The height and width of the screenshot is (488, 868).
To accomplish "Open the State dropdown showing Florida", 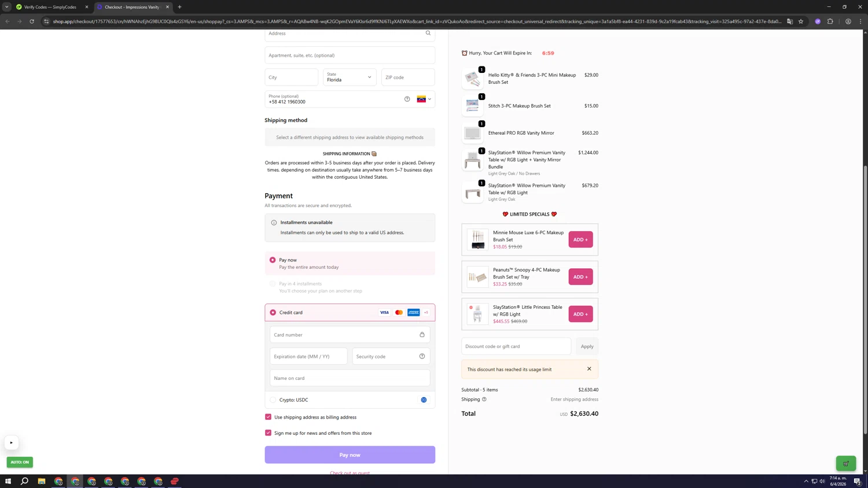I will click(x=350, y=77).
